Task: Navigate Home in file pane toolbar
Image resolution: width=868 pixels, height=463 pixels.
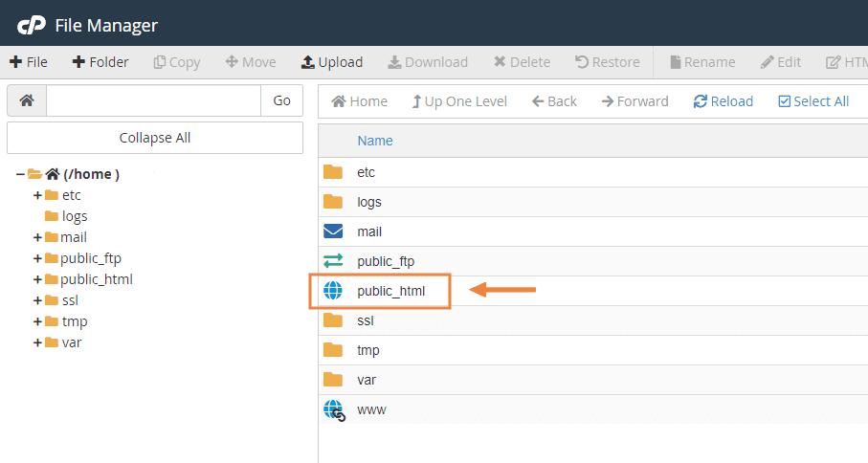Action: (x=360, y=101)
